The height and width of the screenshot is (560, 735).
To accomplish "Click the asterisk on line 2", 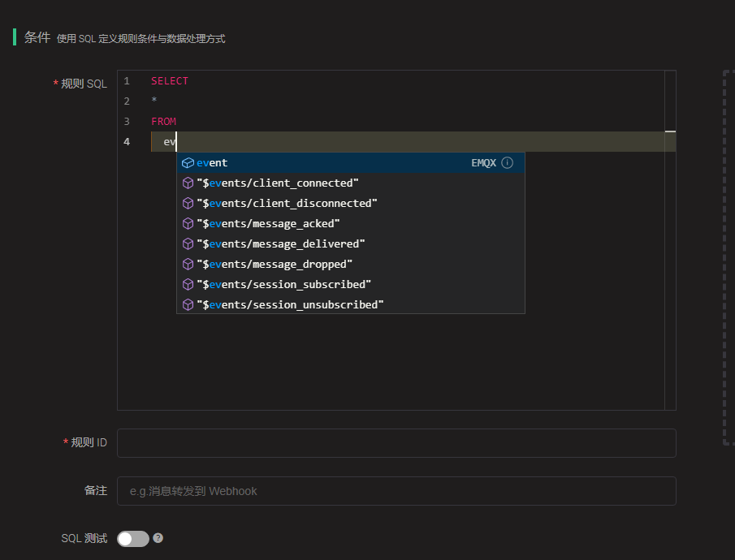I will pos(154,101).
